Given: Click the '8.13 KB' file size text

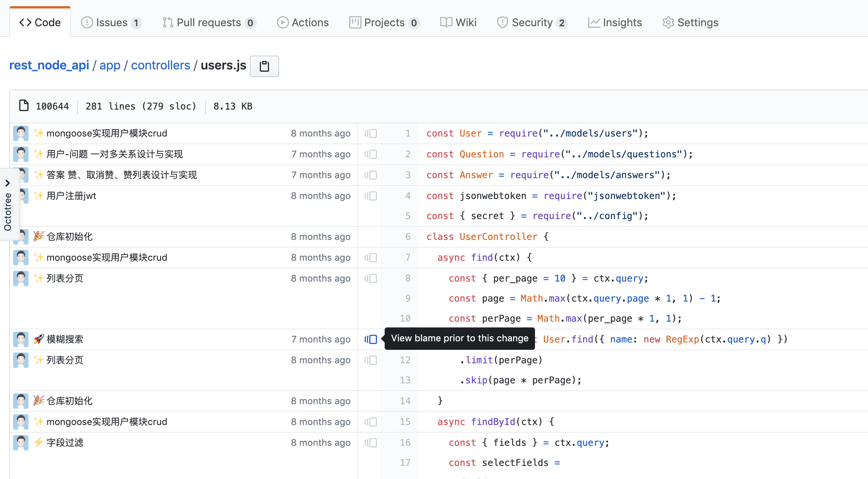Looking at the screenshot, I should point(233,106).
